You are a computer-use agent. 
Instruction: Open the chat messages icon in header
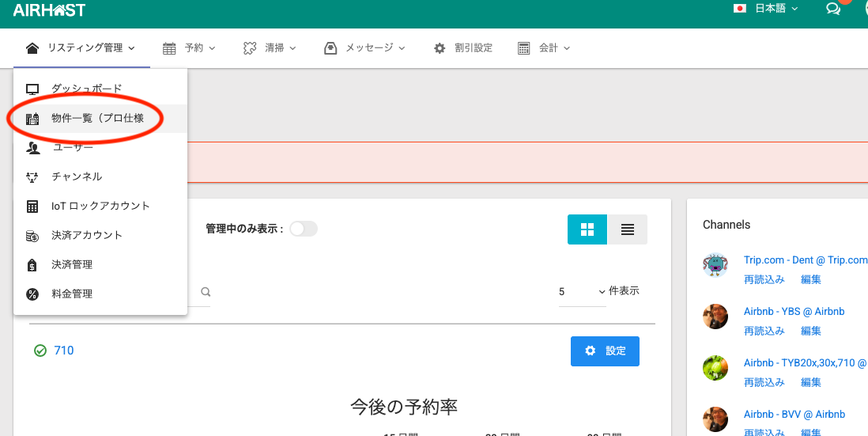pyautogui.click(x=832, y=9)
